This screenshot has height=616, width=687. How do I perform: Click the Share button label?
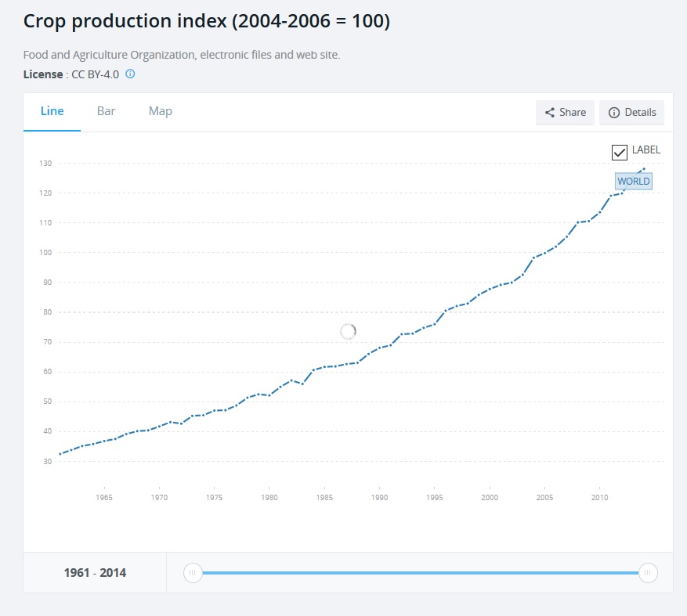coord(573,112)
